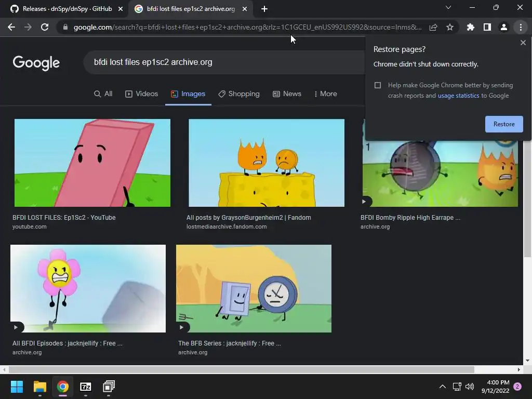Viewport: 532px width, 399px height.
Task: Click the scroll right arrow
Action: [519, 369]
